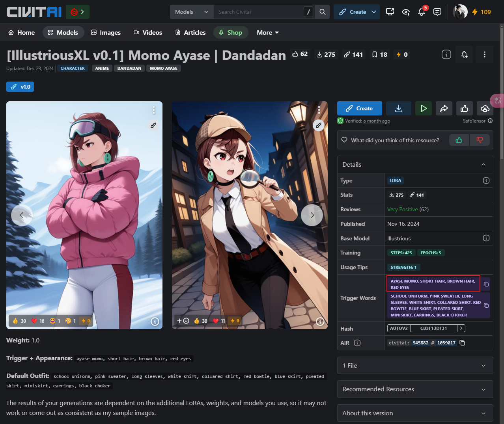Switch to Videos tab

click(x=148, y=32)
